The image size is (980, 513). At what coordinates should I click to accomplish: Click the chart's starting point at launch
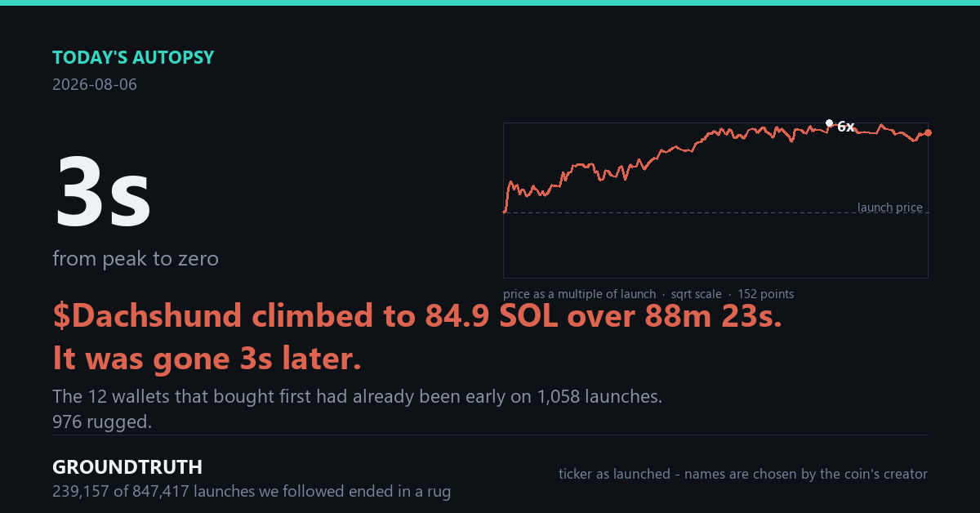[505, 212]
